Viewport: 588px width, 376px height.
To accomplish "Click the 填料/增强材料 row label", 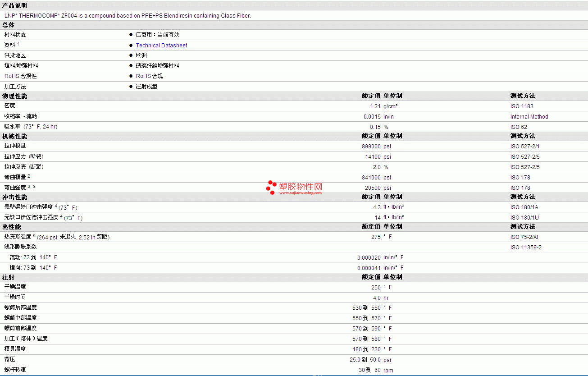I will (x=21, y=66).
